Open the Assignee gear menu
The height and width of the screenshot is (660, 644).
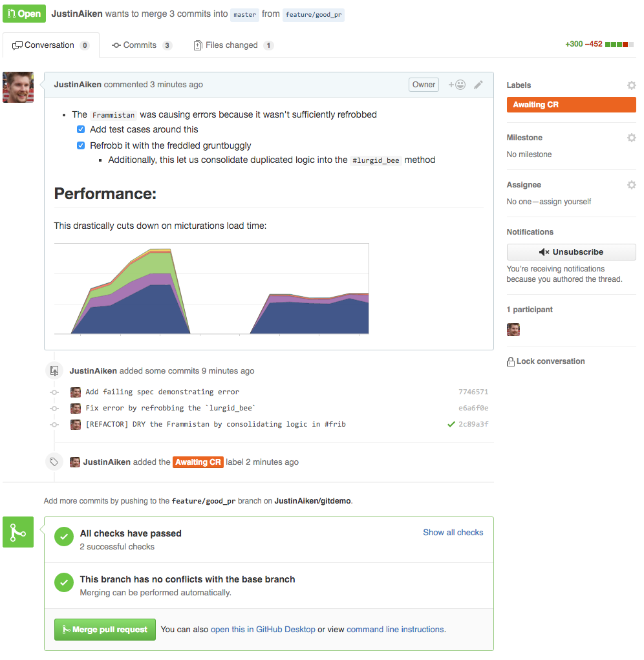click(x=631, y=185)
